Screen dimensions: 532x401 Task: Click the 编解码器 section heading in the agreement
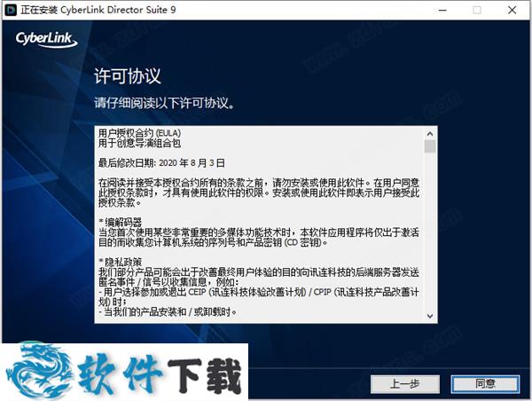pyautogui.click(x=121, y=223)
